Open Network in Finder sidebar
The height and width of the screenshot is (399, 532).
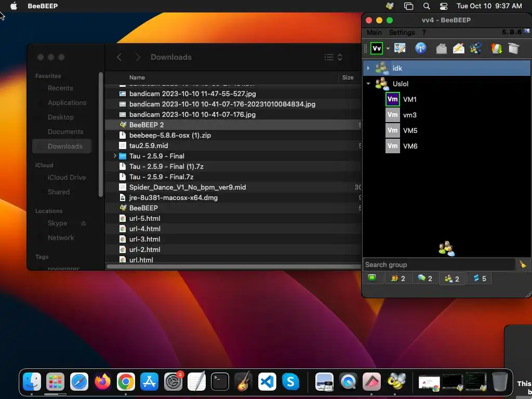pyautogui.click(x=61, y=238)
